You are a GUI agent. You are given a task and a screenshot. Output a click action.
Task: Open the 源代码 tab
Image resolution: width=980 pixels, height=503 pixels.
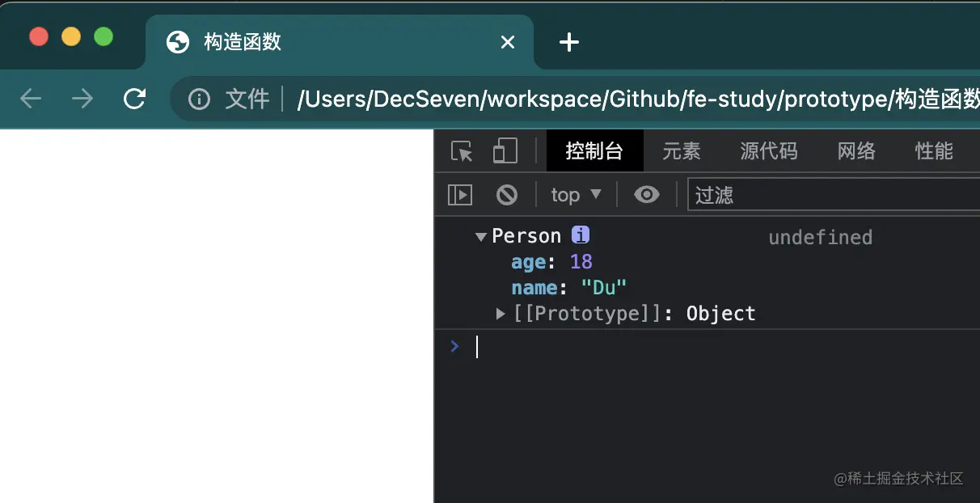769,151
